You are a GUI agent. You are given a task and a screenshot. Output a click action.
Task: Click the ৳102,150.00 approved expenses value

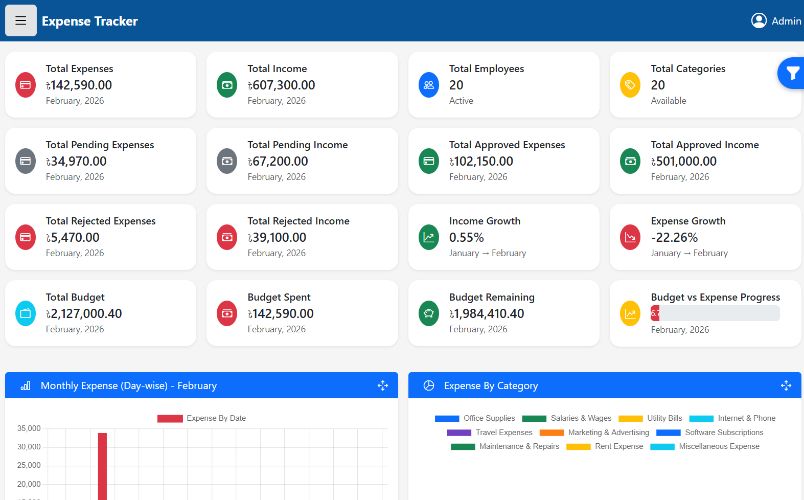pos(481,162)
